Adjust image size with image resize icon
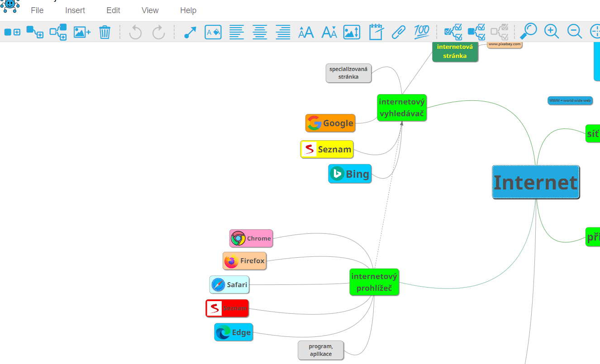Screen dimensions: 600x364 pos(352,32)
